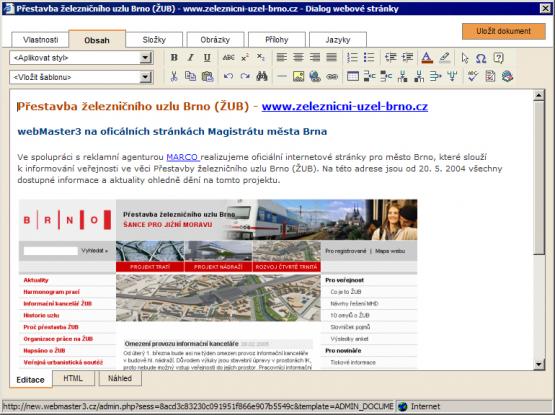Select the Obsah tab
The width and height of the screenshot is (555, 415).
[97, 40]
